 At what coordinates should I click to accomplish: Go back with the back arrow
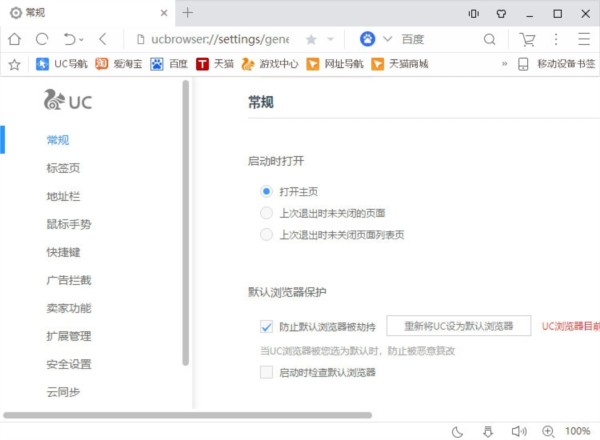click(x=102, y=39)
